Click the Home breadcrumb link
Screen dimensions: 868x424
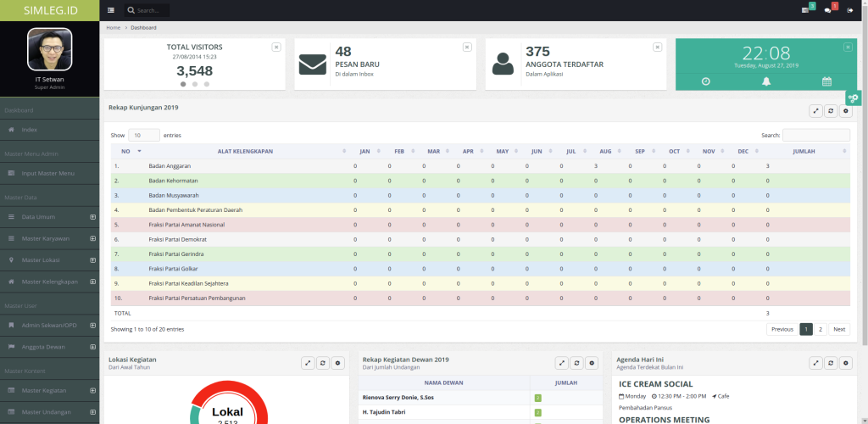113,27
